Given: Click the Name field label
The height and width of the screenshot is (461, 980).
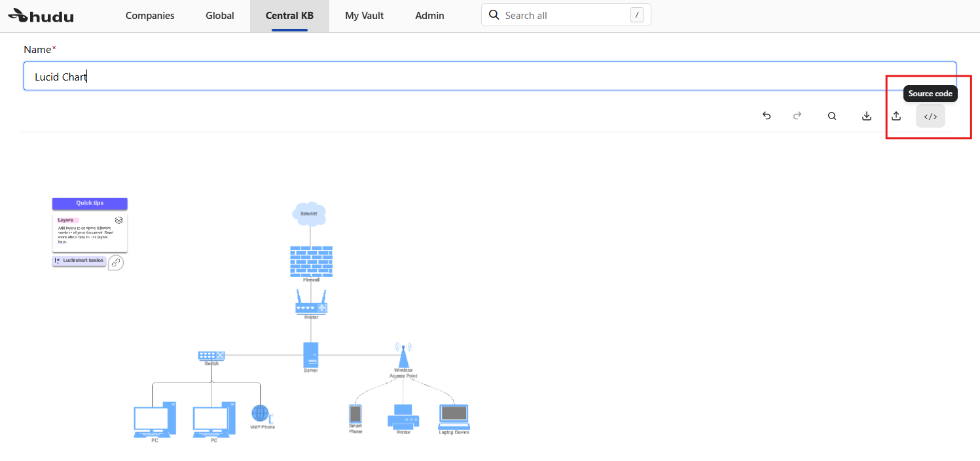Looking at the screenshot, I should click(40, 50).
